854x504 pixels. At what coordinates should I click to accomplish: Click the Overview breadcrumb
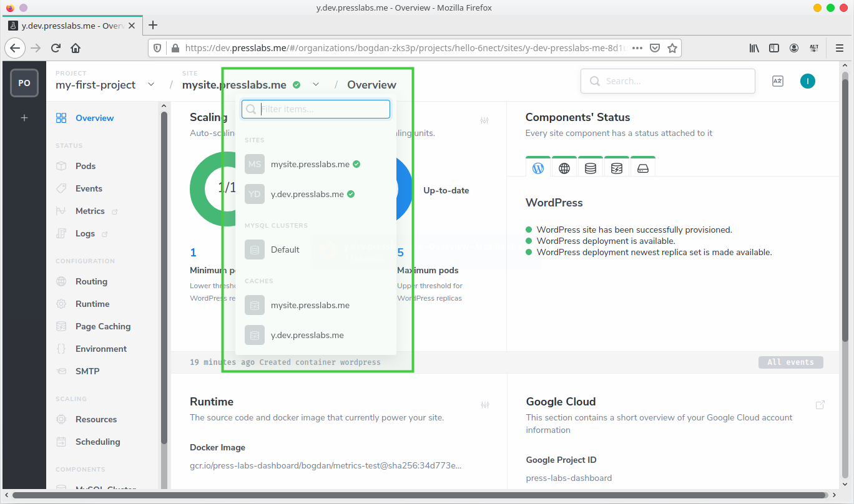click(371, 85)
